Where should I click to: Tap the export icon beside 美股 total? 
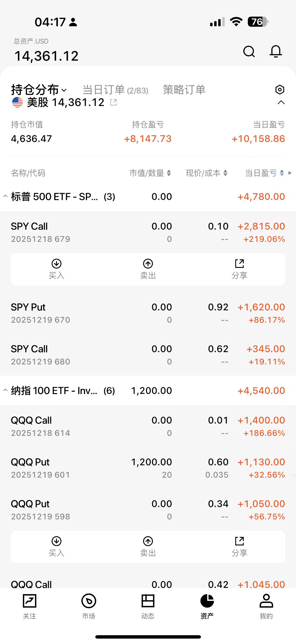pyautogui.click(x=113, y=102)
